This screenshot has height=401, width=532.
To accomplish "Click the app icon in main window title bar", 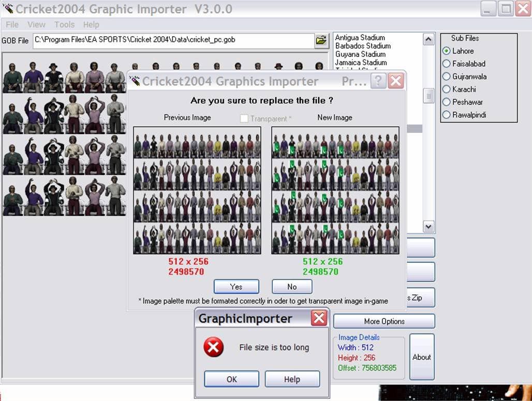I will tap(8, 9).
